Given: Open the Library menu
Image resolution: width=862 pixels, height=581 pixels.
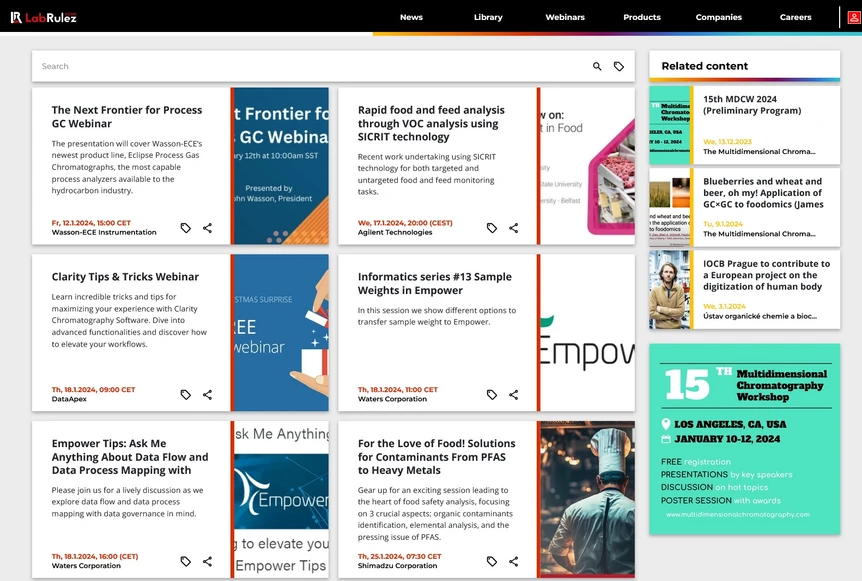Looking at the screenshot, I should point(488,17).
